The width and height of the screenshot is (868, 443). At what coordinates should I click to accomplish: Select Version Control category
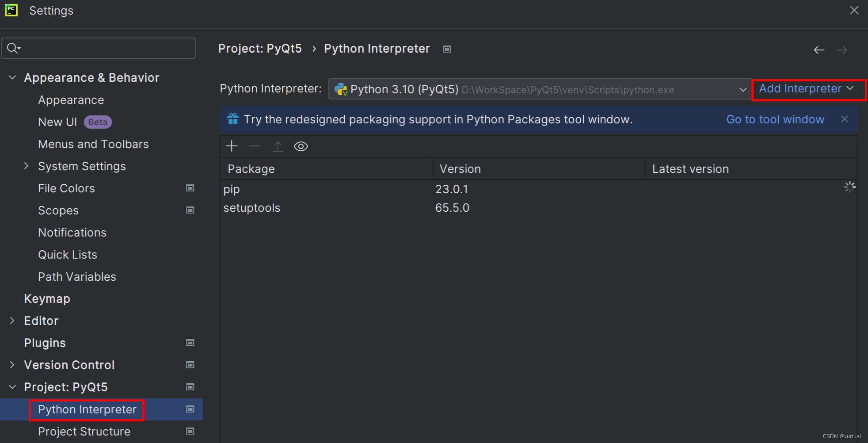click(69, 365)
